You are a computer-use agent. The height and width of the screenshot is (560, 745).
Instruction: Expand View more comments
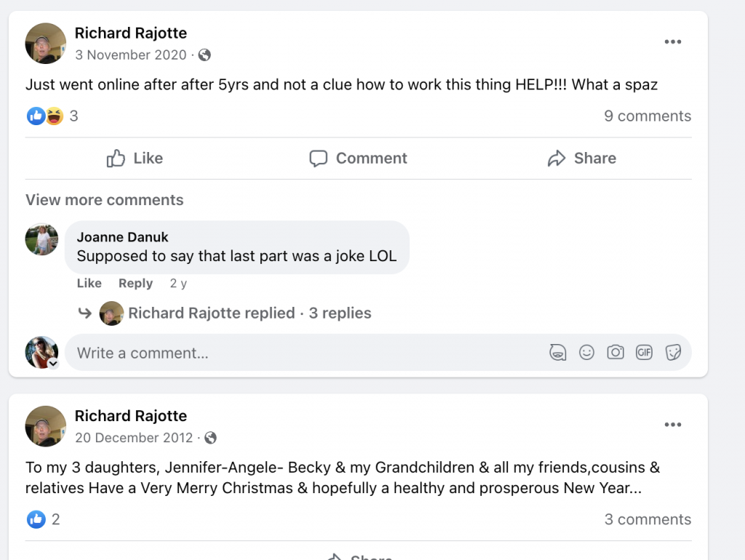pos(104,200)
